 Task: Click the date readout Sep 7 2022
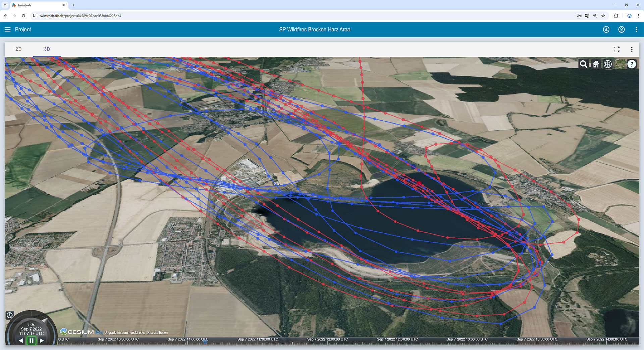point(31,329)
